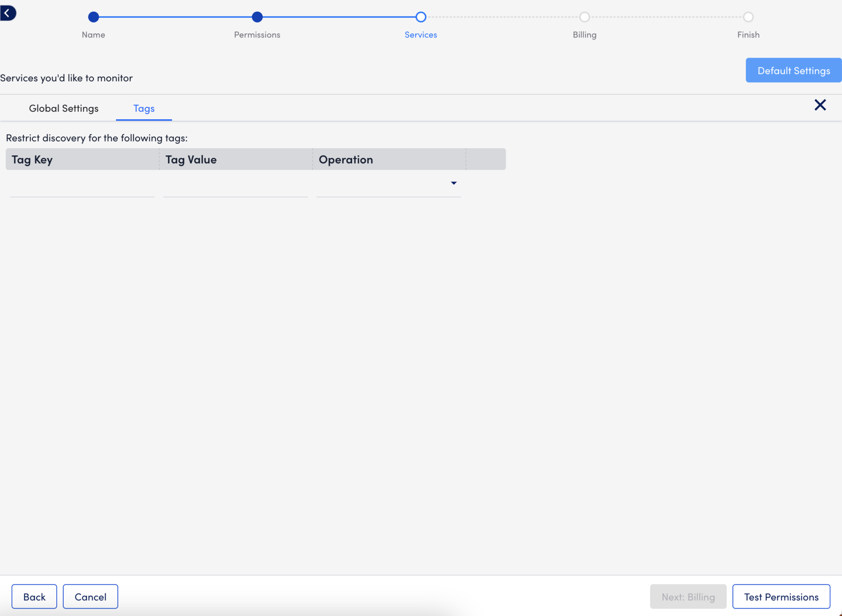Click the Name step circle in the progress bar
842x616 pixels.
93,17
